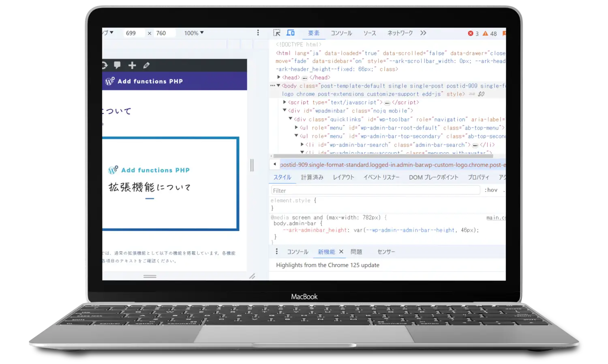Click breadcrumb left scroll arrow
Image resolution: width=608 pixels, height=364 pixels.
coord(274,164)
